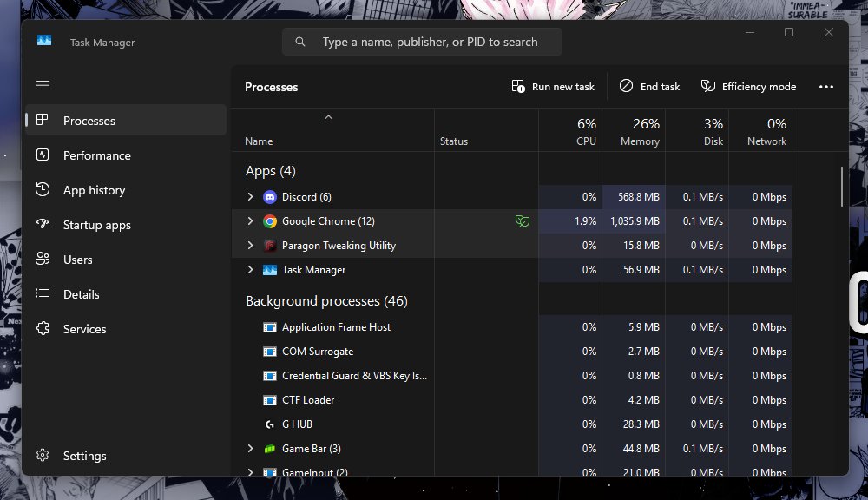Open App history page
This screenshot has height=500, width=868.
tap(126, 190)
